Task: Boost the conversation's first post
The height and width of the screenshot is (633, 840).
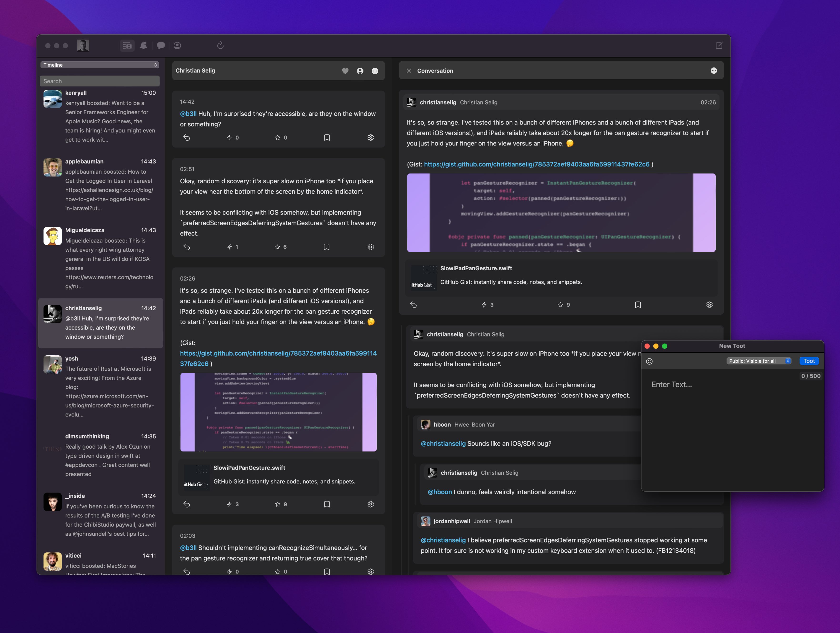Action: click(x=484, y=305)
